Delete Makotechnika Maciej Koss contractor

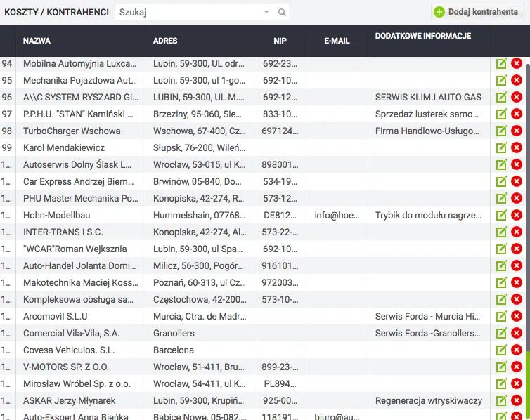coord(517,282)
